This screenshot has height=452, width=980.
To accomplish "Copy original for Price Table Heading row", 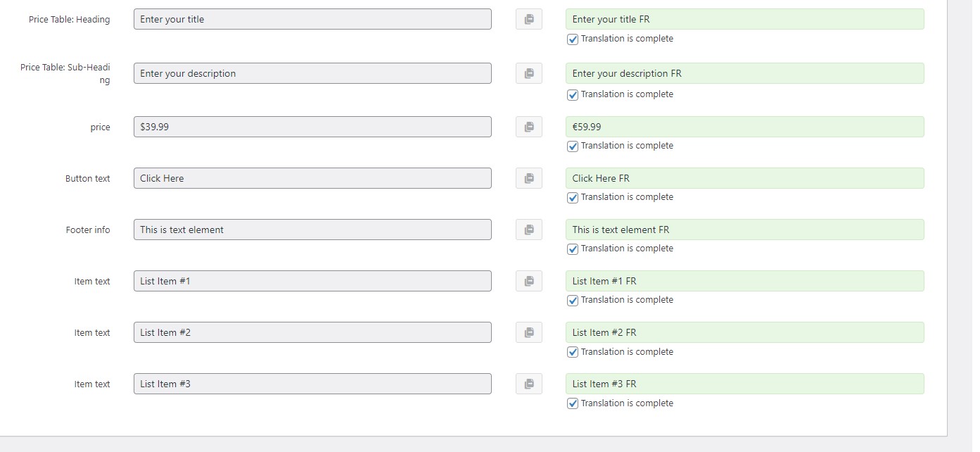I will [529, 19].
